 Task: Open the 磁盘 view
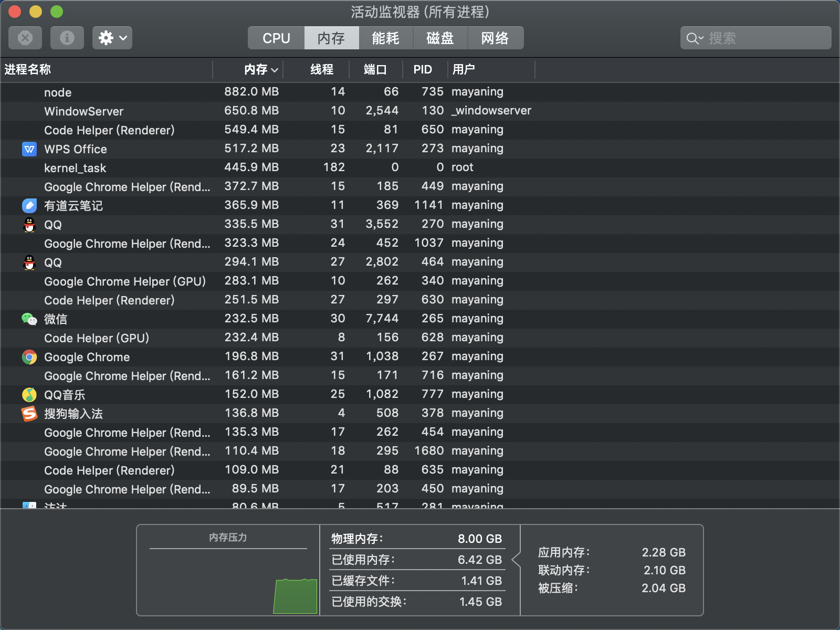point(440,38)
